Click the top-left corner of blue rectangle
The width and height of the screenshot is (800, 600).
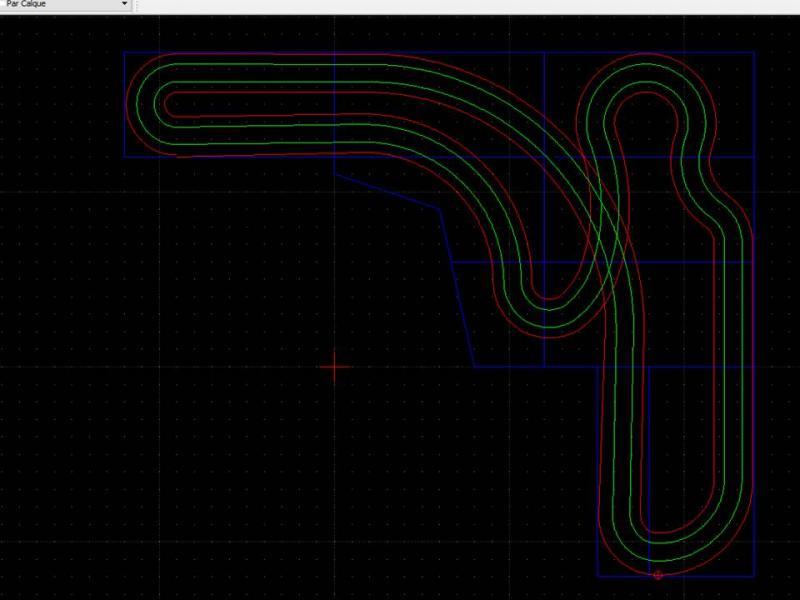[124, 53]
